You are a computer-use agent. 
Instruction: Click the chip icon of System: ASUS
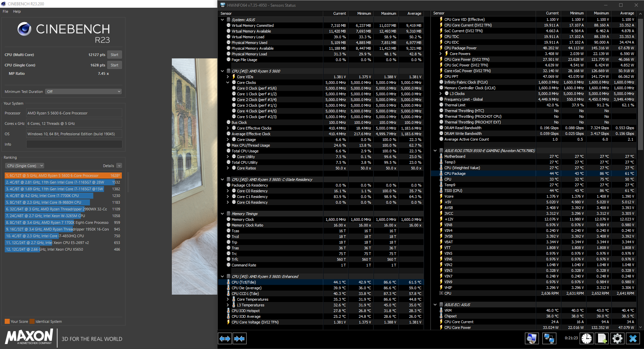click(x=228, y=20)
